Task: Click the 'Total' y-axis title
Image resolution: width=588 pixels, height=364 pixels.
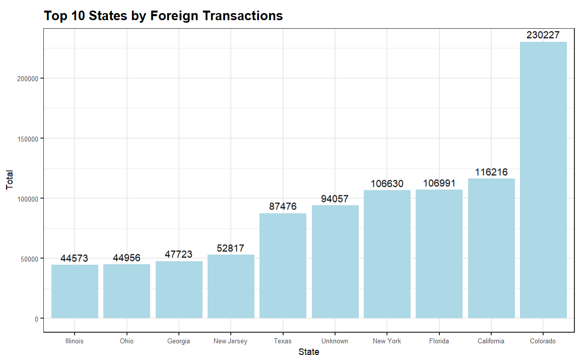Action: click(x=10, y=180)
